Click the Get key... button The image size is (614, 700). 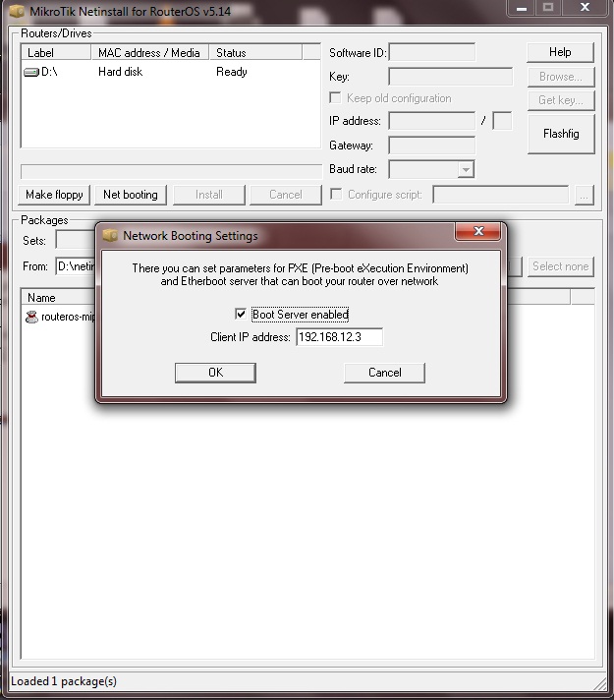tap(560, 100)
